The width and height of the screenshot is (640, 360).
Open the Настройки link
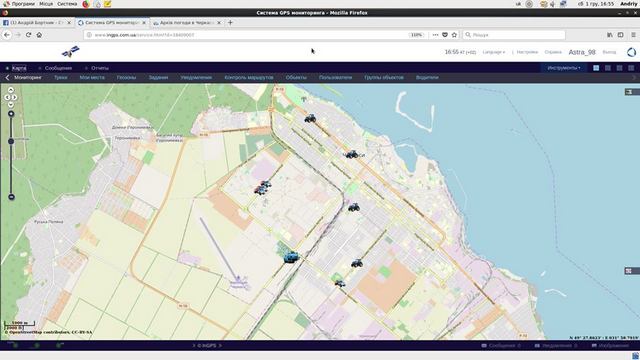coord(527,52)
